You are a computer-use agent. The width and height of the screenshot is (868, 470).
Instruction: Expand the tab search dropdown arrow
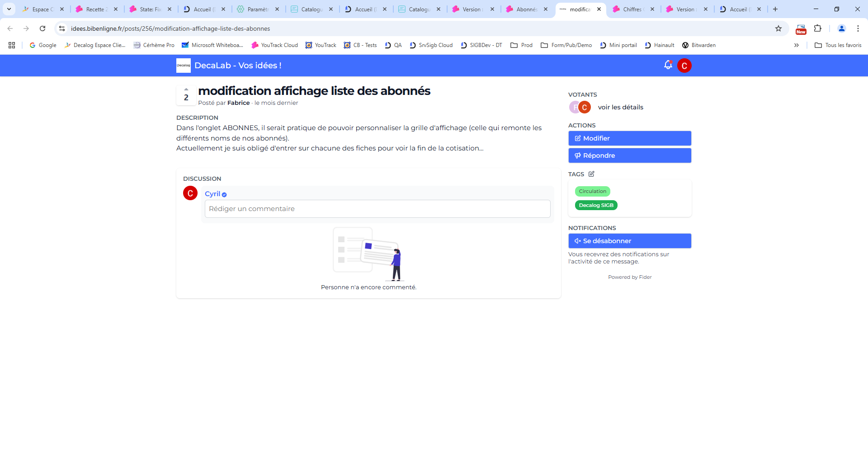point(9,9)
